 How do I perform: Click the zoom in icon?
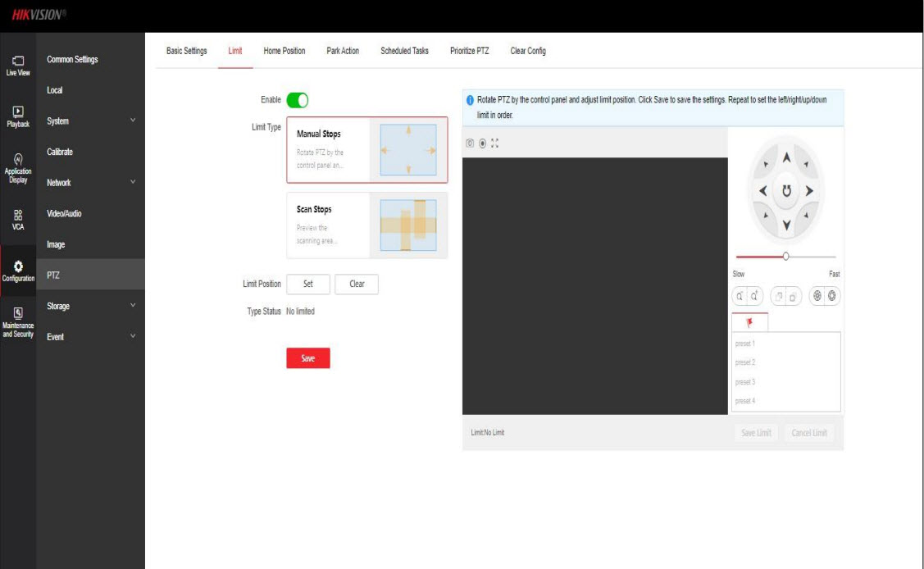(753, 297)
